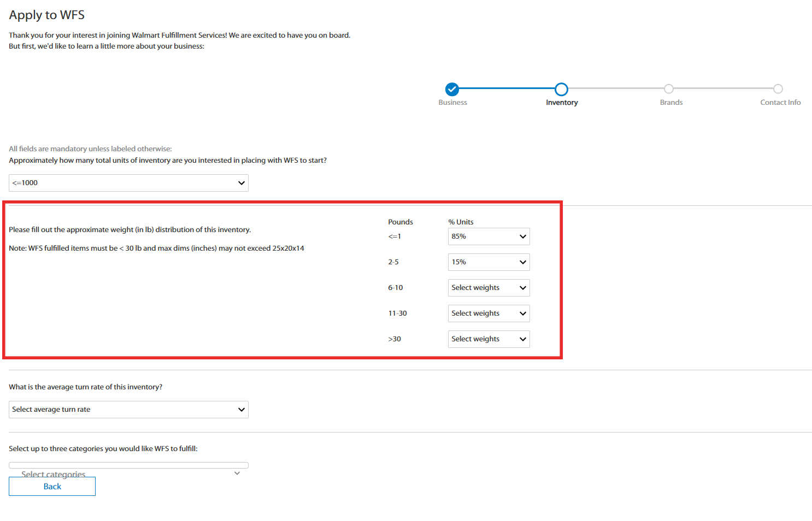Click the average turn rate question text
The image size is (812, 521).
pyautogui.click(x=85, y=387)
